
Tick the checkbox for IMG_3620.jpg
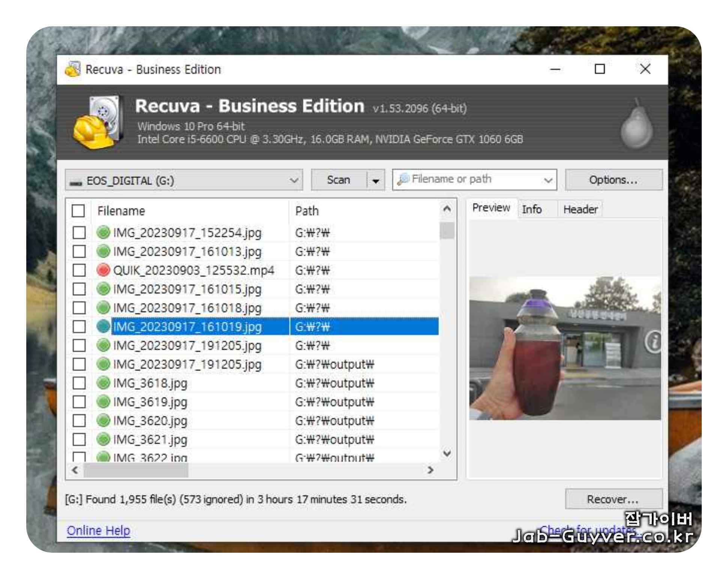coord(79,420)
